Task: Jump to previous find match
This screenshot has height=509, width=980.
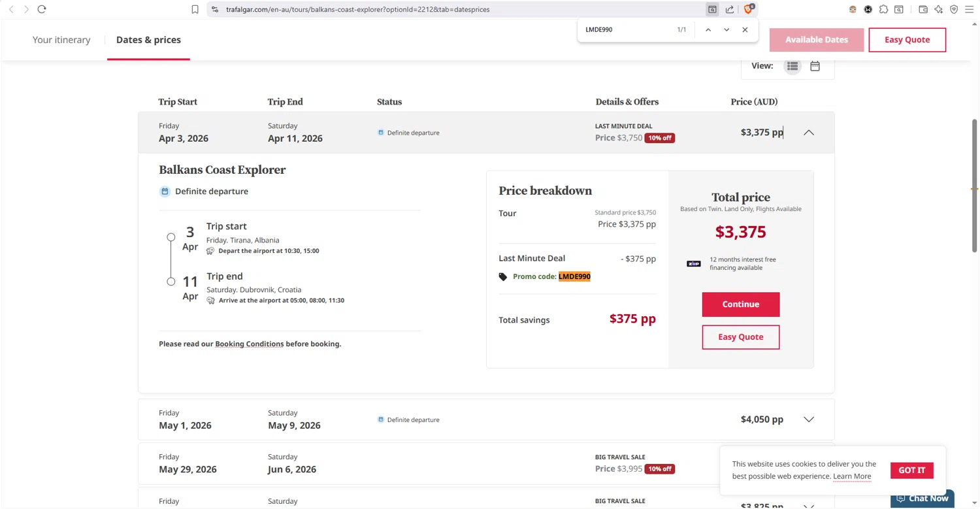Action: tap(708, 29)
